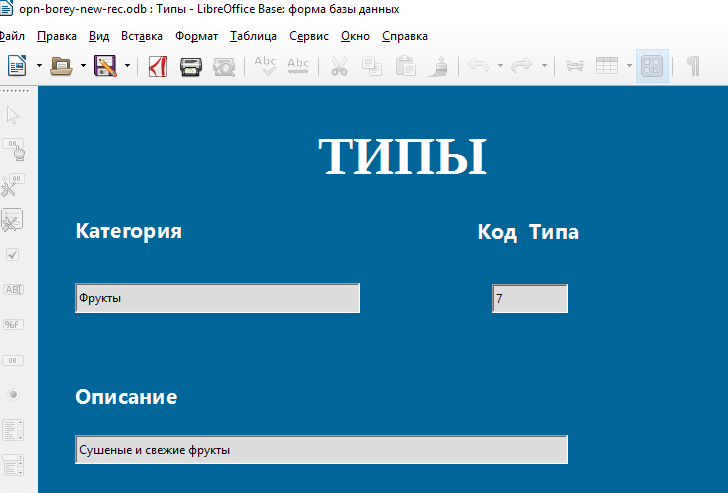The width and height of the screenshot is (728, 493).
Task: Click the Undo arrow icon
Action: click(478, 66)
